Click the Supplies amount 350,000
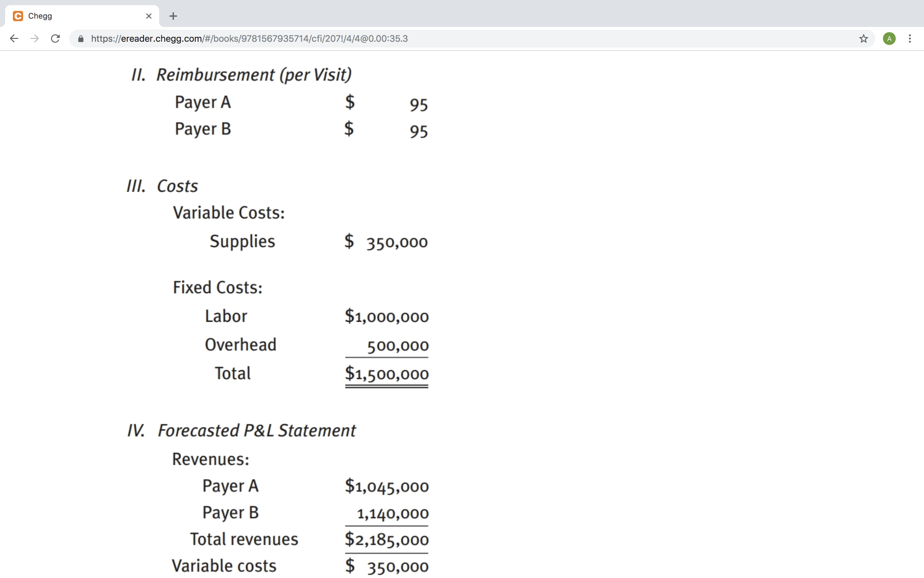The height and width of the screenshot is (578, 924). click(397, 242)
